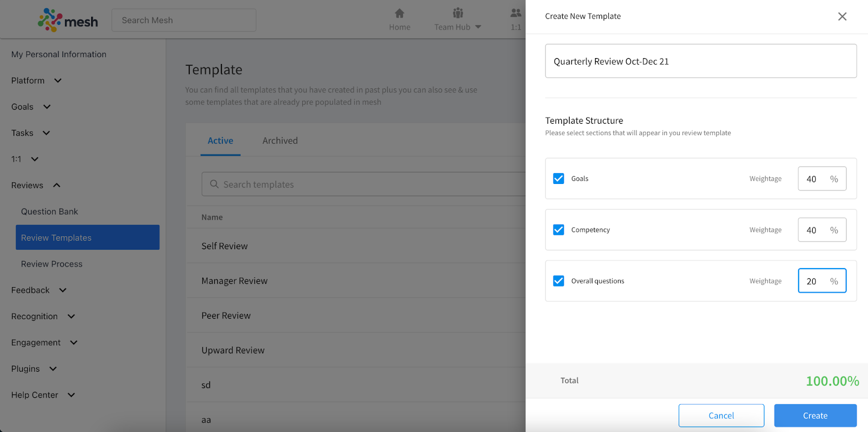Open the 1:1 icon in top navigation

coord(516,13)
